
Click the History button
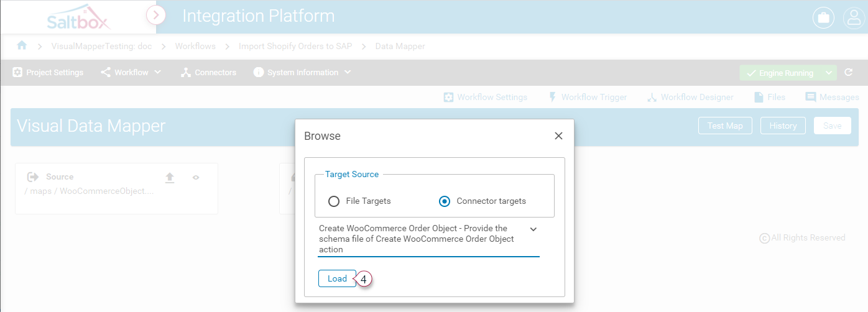[783, 126]
